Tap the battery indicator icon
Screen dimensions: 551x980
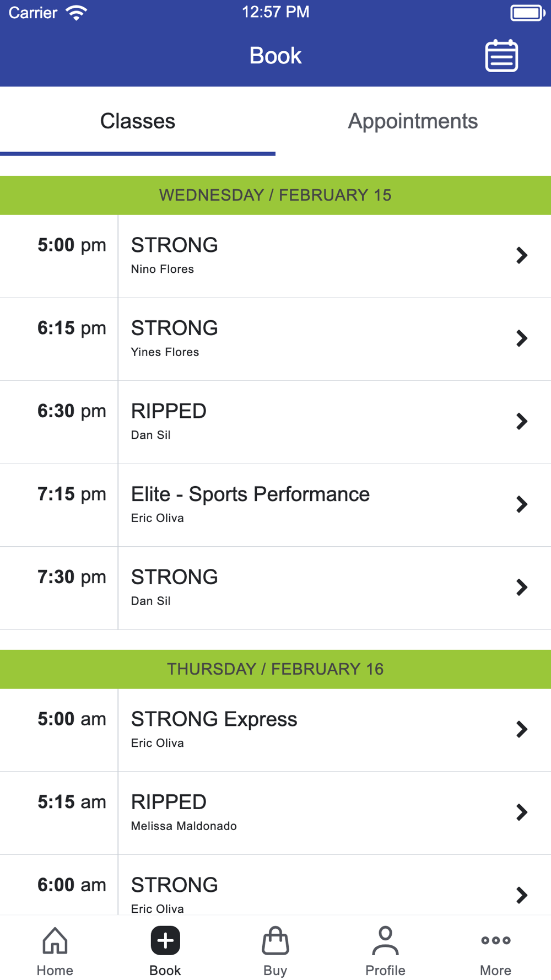(x=528, y=13)
